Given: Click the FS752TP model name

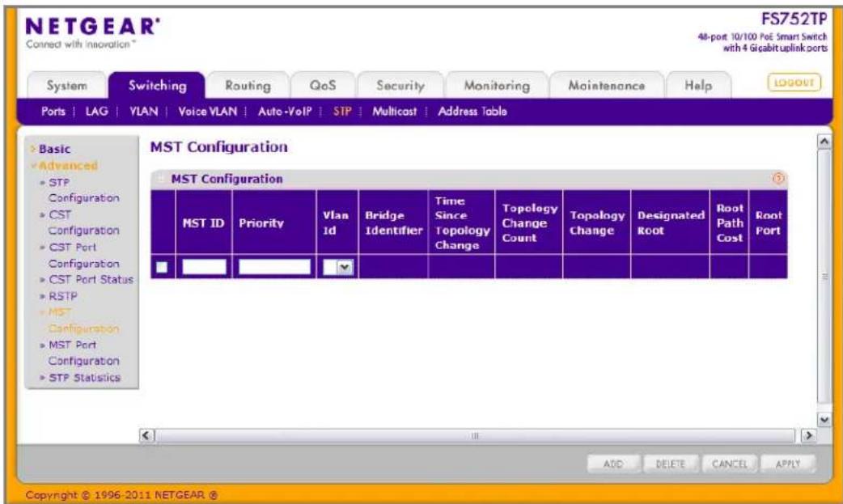Looking at the screenshot, I should 794,19.
